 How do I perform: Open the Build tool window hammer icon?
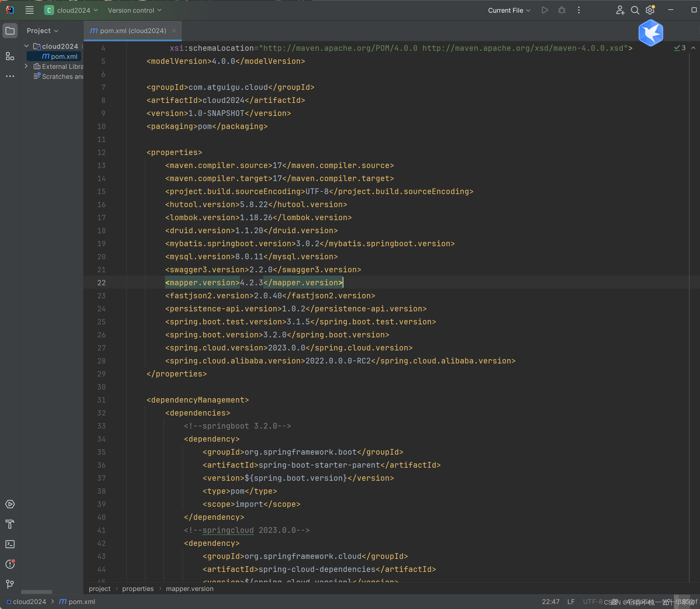click(x=10, y=524)
